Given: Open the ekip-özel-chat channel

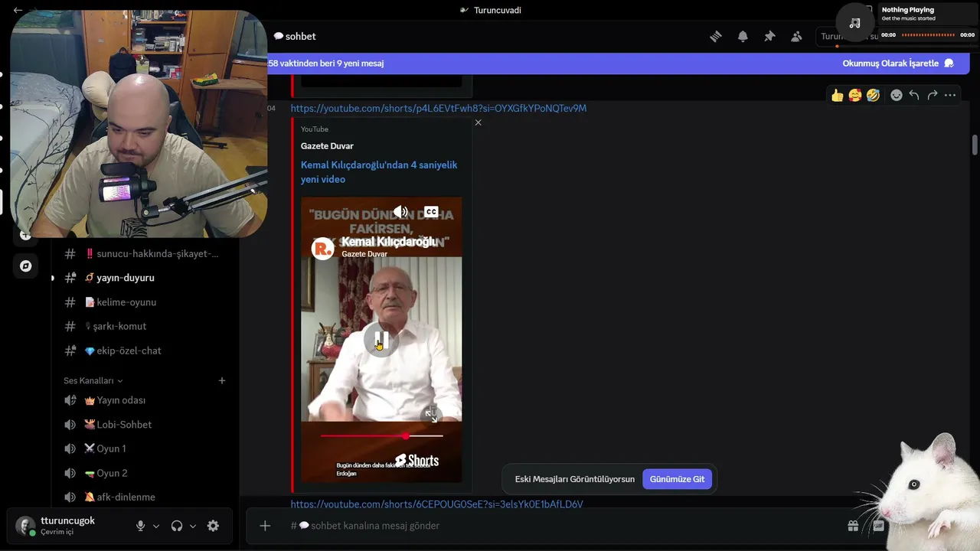Looking at the screenshot, I should 144,350.
